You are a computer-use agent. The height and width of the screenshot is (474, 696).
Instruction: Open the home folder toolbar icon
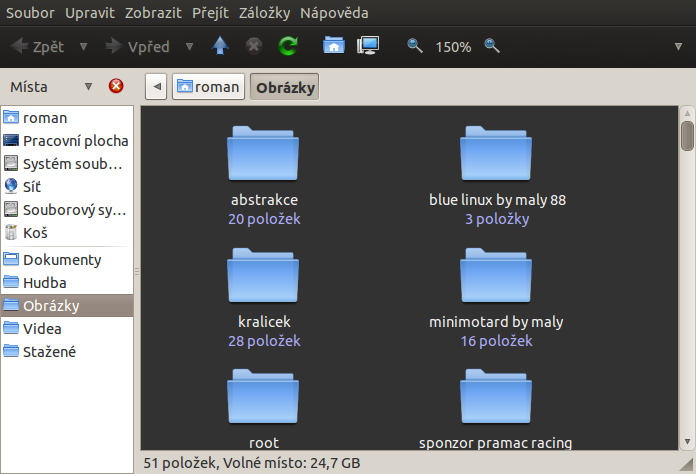[x=334, y=46]
